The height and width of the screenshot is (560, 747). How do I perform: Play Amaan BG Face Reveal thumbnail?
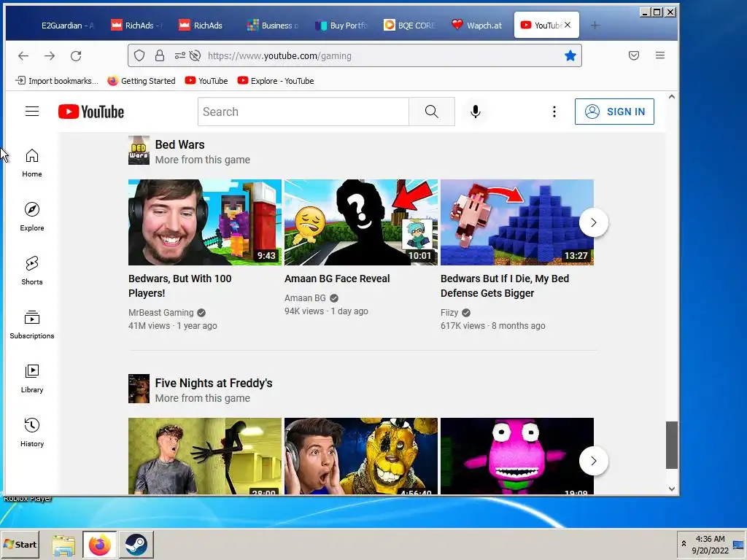click(360, 222)
